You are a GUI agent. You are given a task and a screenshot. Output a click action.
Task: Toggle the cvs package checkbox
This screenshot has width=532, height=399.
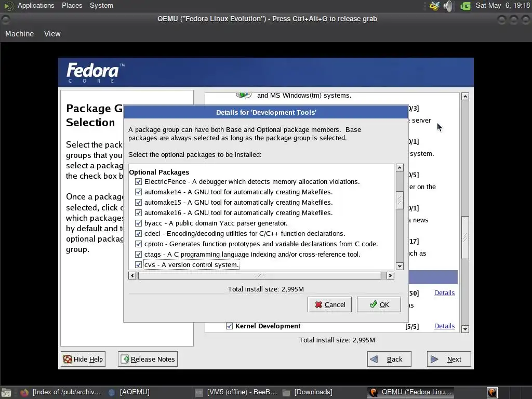(x=138, y=264)
